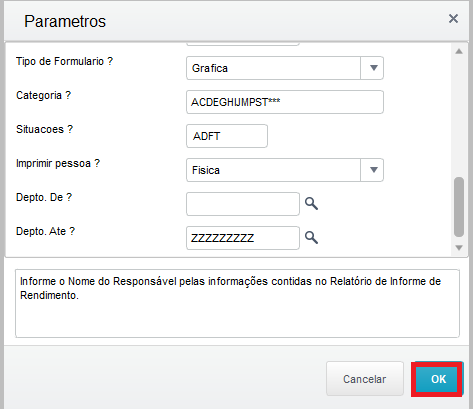Open the combo box showing Fisica

click(x=285, y=170)
